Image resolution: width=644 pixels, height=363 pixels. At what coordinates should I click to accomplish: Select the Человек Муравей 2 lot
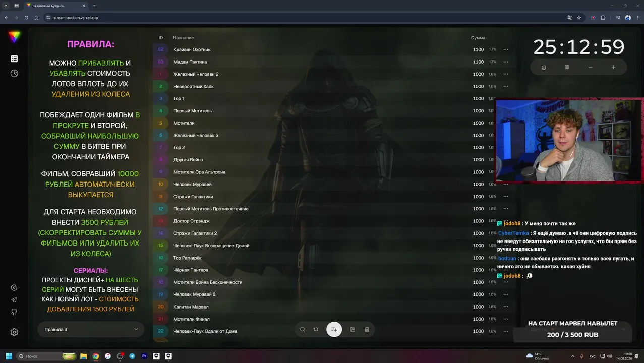[195, 294]
